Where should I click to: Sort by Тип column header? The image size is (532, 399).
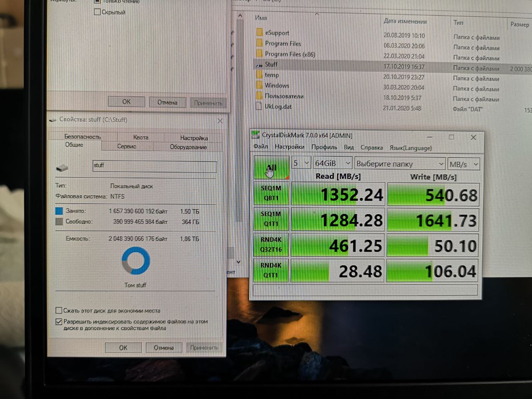point(458,22)
